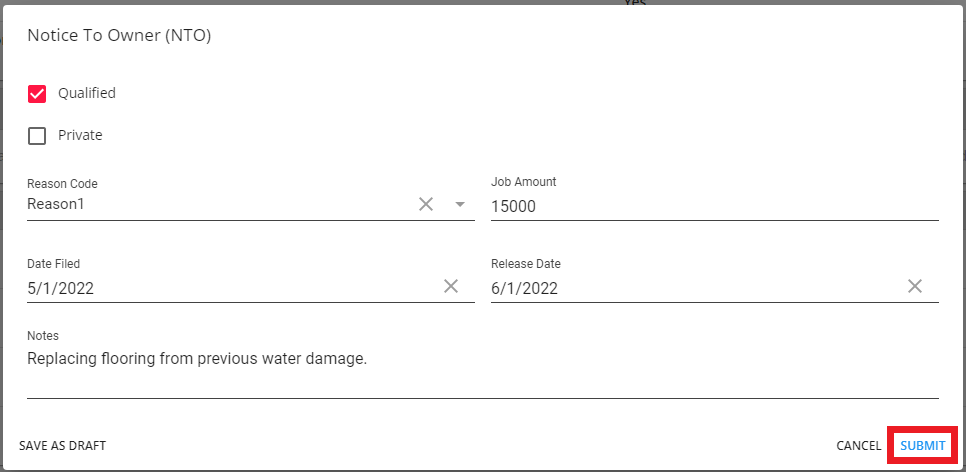Click the Qualified label text
Image resolution: width=966 pixels, height=472 pixels.
point(87,93)
